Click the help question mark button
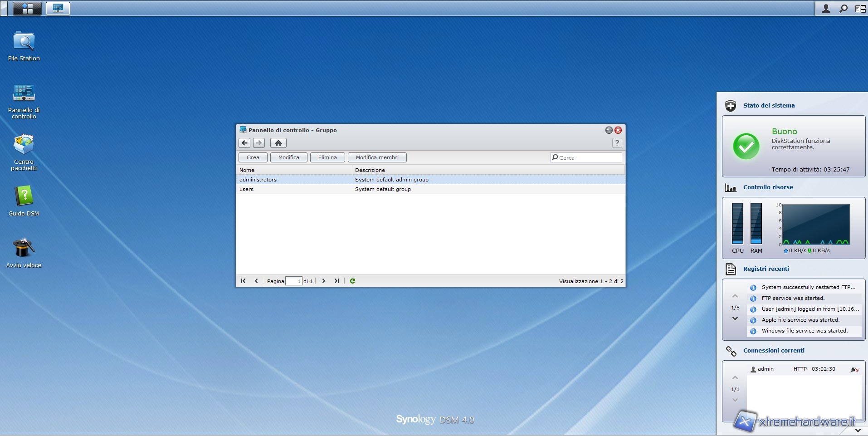Screen dimensions: 868x436 click(617, 143)
